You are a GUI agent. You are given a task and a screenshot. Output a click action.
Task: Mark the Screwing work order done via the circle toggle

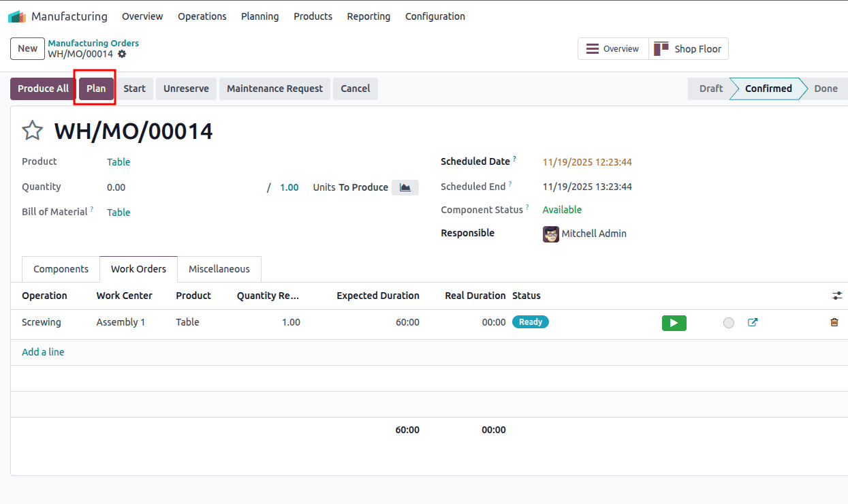click(x=728, y=322)
